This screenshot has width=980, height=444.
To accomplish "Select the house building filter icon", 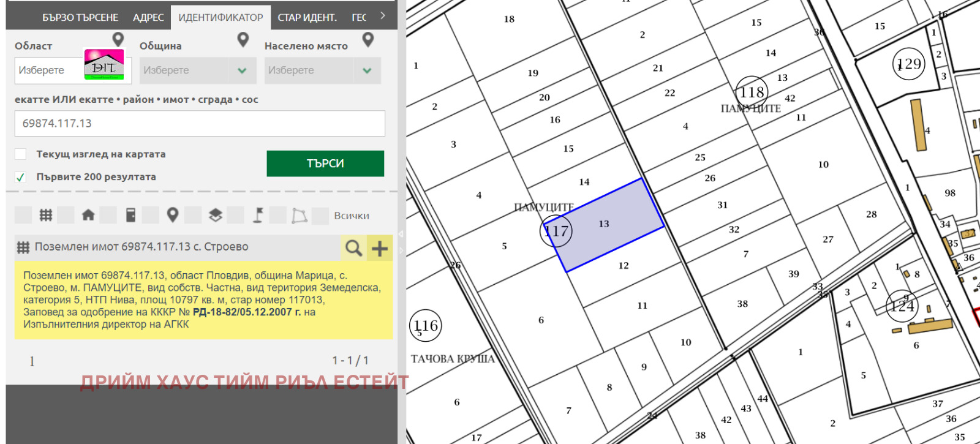I will pos(88,215).
